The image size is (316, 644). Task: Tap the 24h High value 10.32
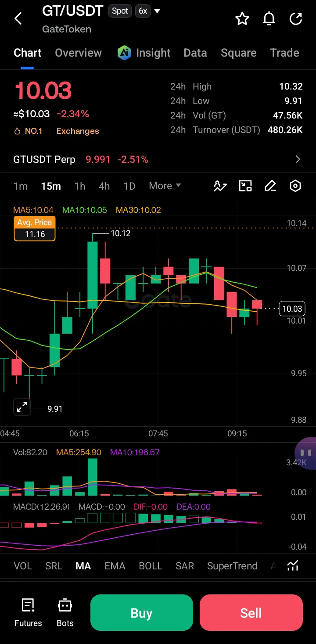coord(291,86)
